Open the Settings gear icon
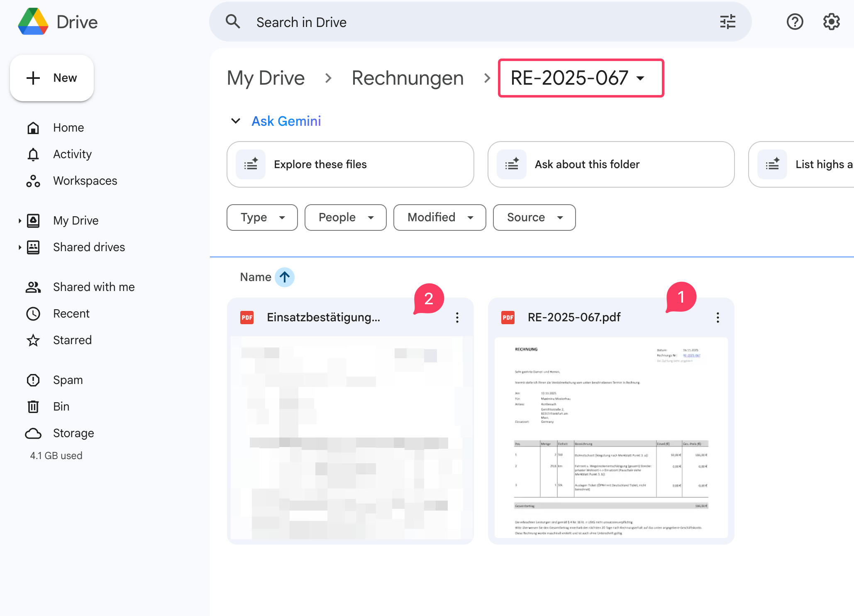Screen dimensions: 854x616 click(831, 22)
